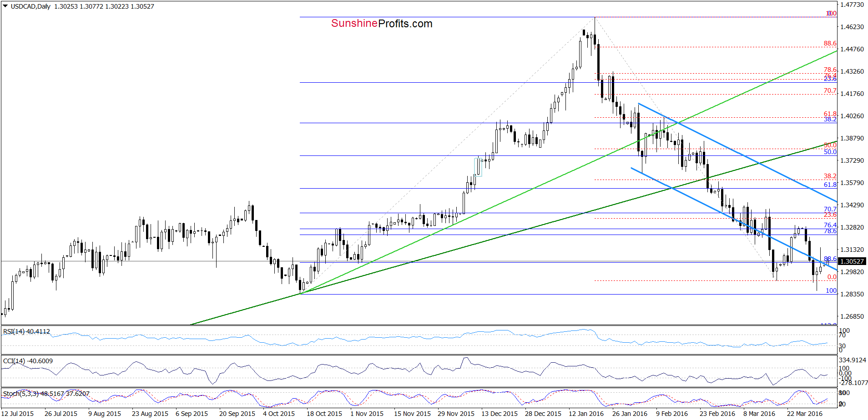868x420 pixels.
Task: Click the 9 Feb 2016 date label
Action: click(672, 414)
